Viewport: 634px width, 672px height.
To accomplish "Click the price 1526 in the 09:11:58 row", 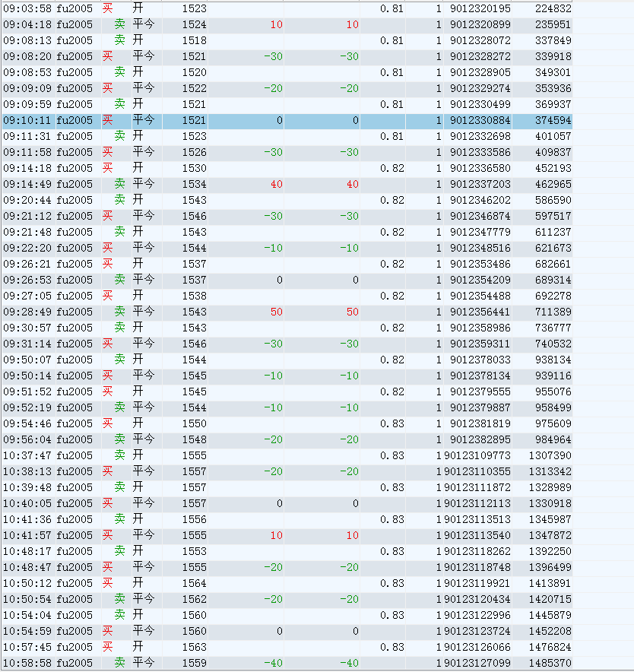I will coord(194,152).
